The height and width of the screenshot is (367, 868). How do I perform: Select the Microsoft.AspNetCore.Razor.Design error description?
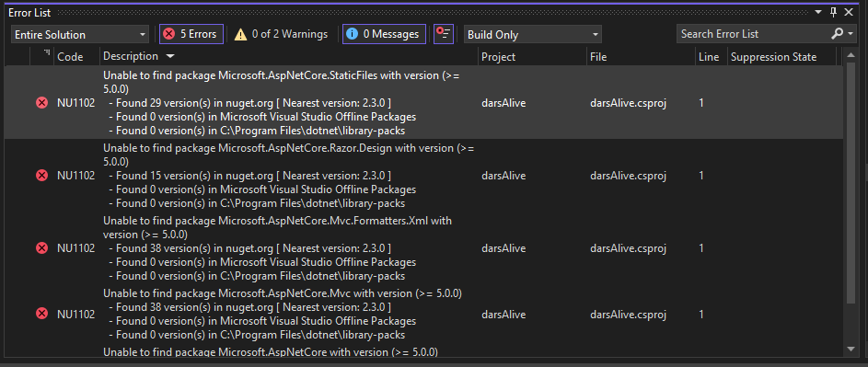tap(288, 176)
